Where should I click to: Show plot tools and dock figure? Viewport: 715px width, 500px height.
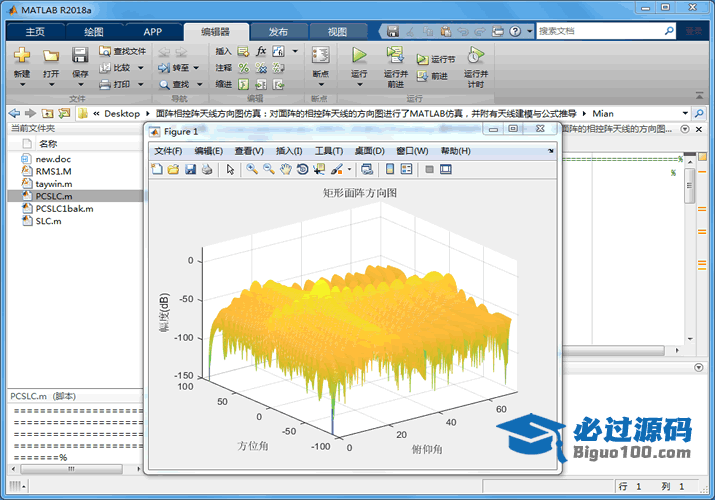click(446, 170)
